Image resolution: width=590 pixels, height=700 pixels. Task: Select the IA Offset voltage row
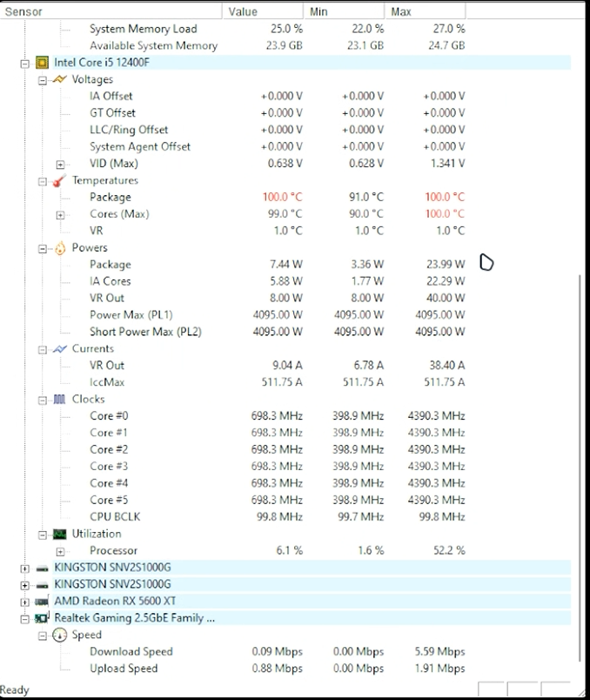pos(277,96)
